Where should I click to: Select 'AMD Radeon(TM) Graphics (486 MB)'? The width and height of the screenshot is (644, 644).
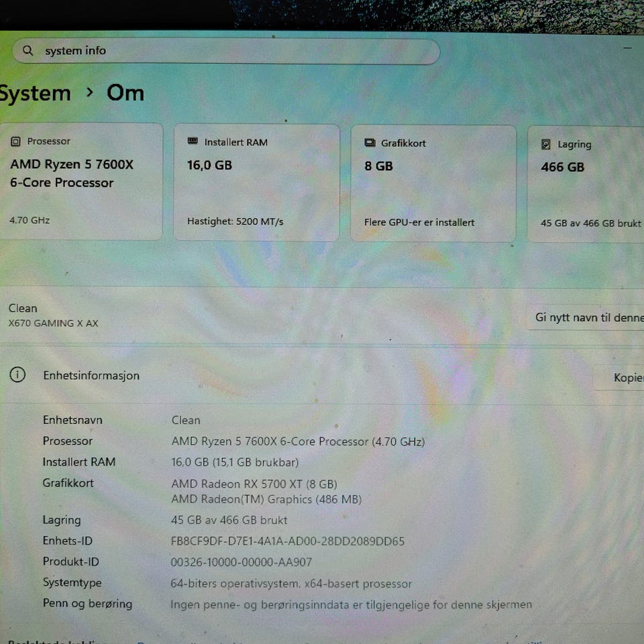point(266,499)
